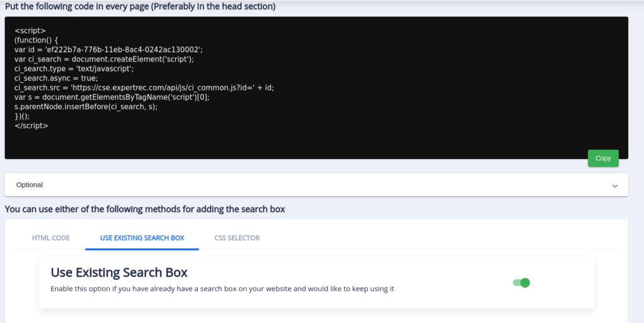
Task: Click the 'var id' line in code
Action: 109,50
